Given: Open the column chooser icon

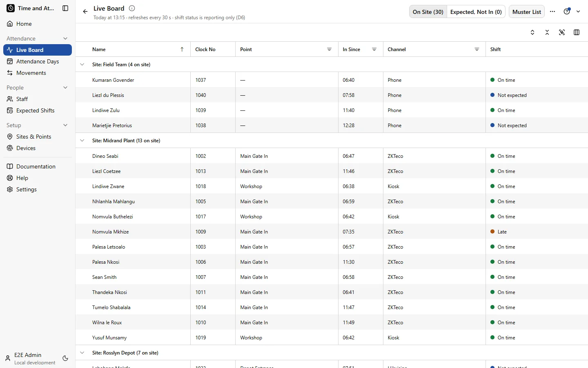Looking at the screenshot, I should [577, 32].
